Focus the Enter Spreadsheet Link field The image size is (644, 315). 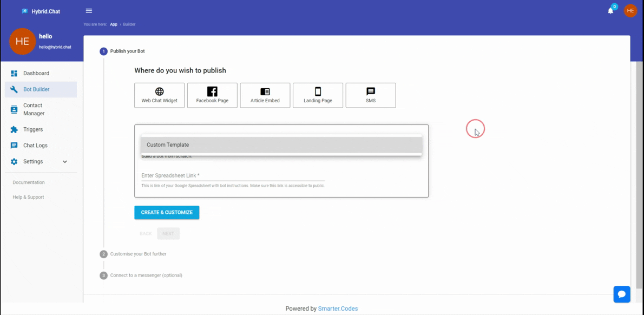[233, 176]
